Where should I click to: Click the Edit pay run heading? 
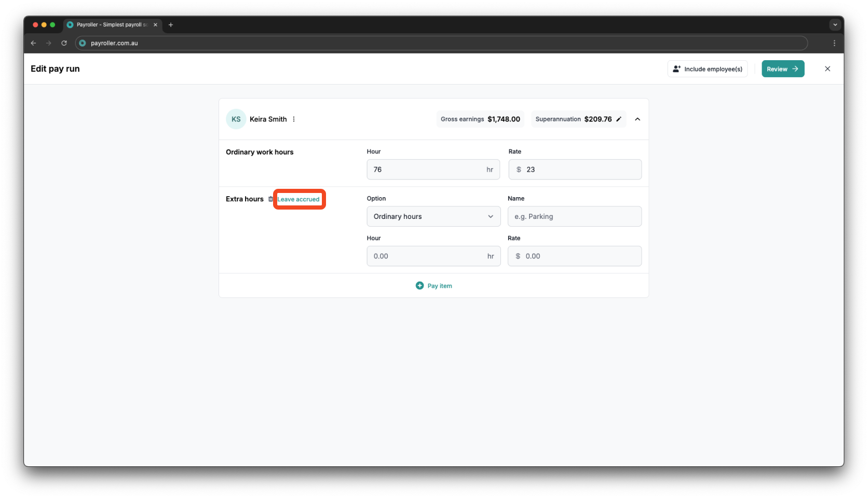55,69
